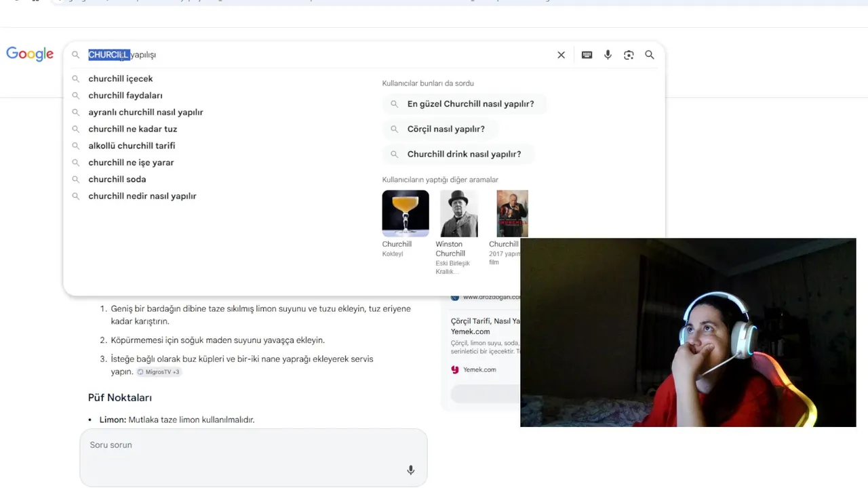Choose suggestion "churchill faydaları"
The image size is (868, 488).
click(x=125, y=96)
